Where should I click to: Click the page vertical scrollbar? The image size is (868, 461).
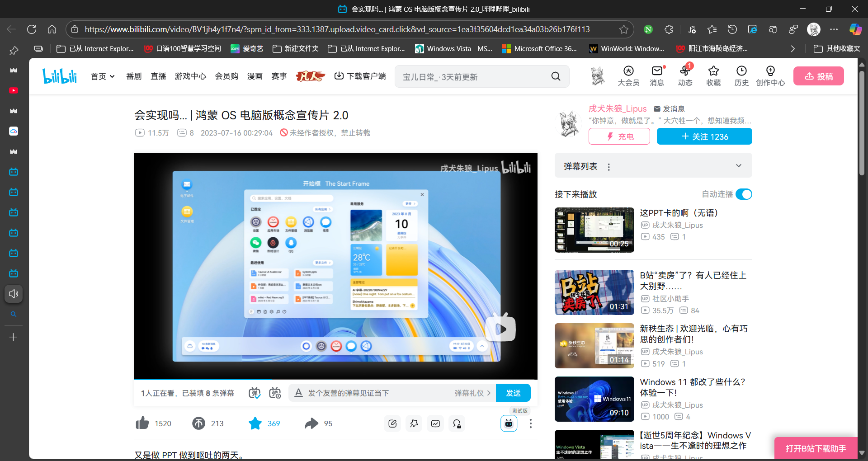(x=862, y=122)
